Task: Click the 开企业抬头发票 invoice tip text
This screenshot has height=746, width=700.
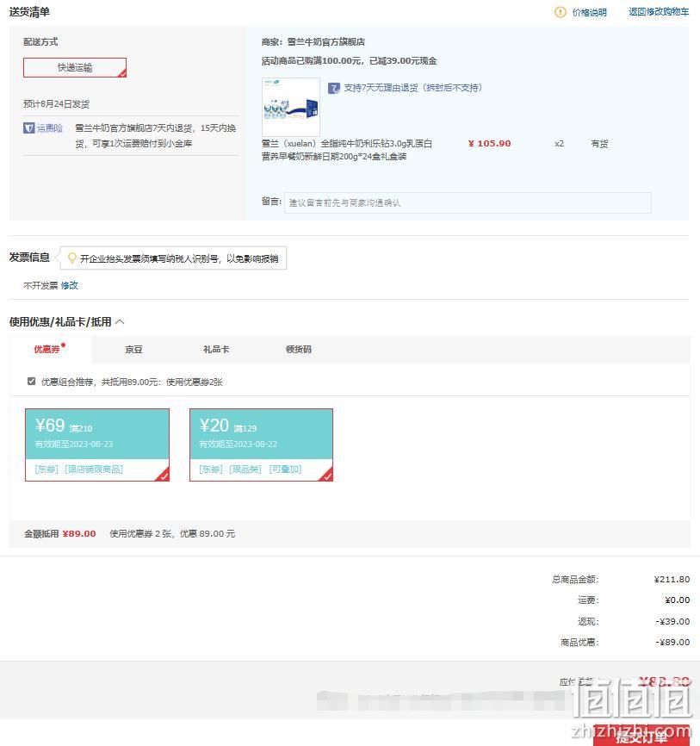Action: click(x=179, y=258)
